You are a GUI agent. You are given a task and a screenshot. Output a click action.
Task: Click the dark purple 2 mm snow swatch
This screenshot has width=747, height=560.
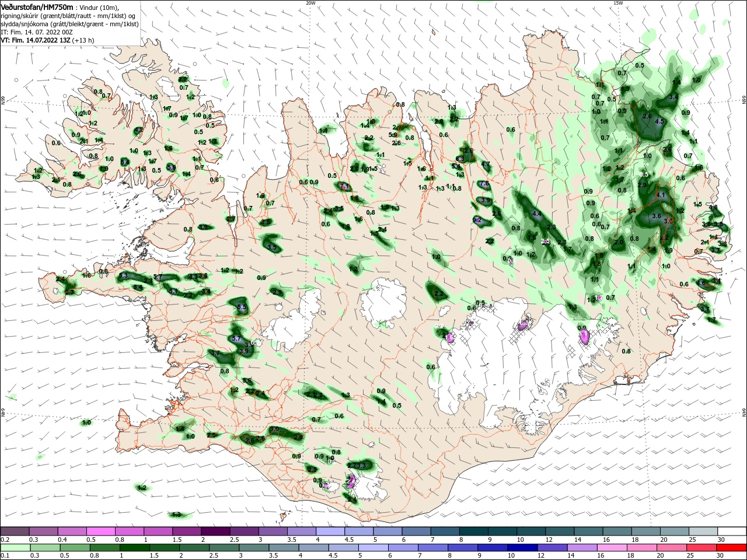pyautogui.click(x=216, y=531)
